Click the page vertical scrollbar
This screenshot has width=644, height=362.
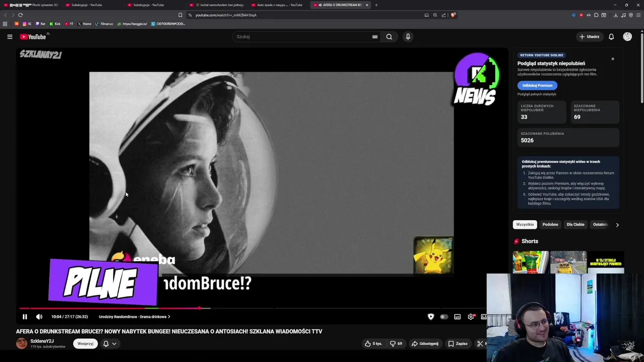pos(642,68)
